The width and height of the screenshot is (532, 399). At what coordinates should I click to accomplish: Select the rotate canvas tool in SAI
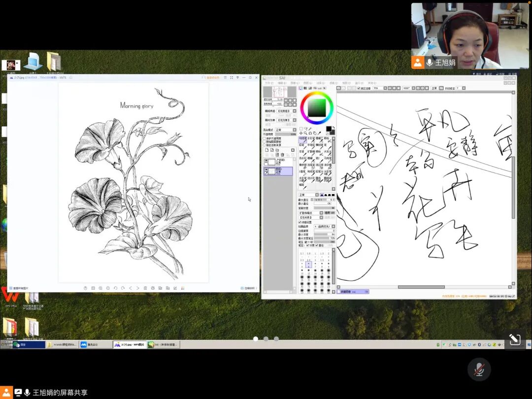pyautogui.click(x=310, y=133)
